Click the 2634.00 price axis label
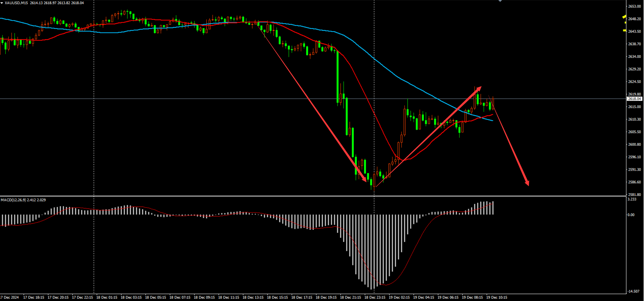 [635, 57]
